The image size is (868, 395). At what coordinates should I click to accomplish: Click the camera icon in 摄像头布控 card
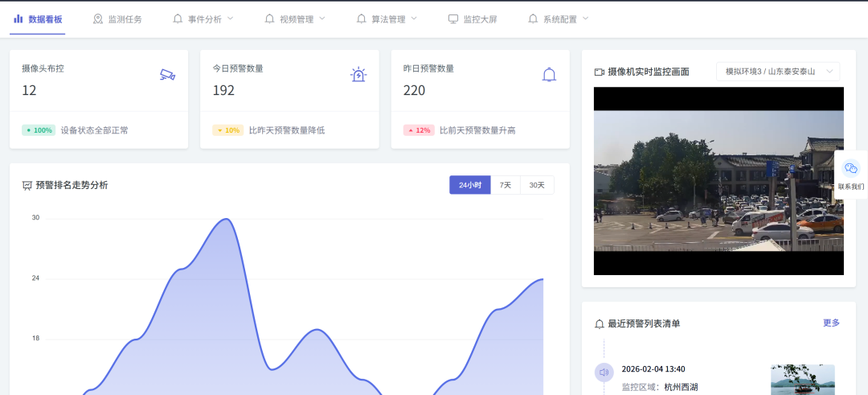(x=167, y=75)
